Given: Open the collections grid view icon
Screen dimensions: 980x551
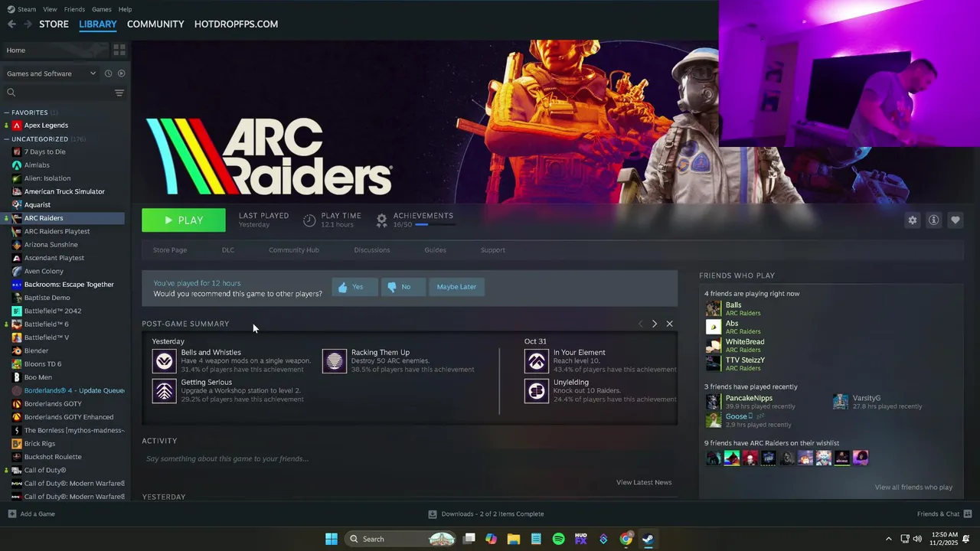Looking at the screenshot, I should coord(119,50).
